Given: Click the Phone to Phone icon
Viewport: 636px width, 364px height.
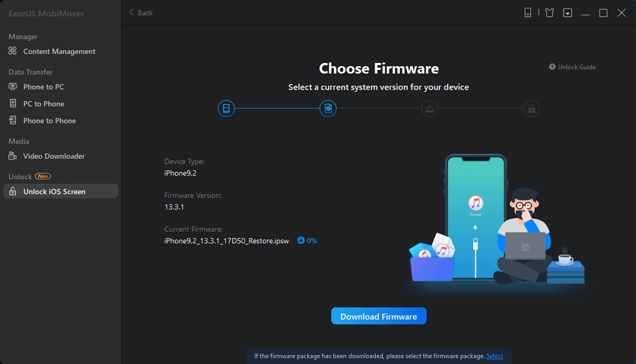Looking at the screenshot, I should tap(13, 121).
